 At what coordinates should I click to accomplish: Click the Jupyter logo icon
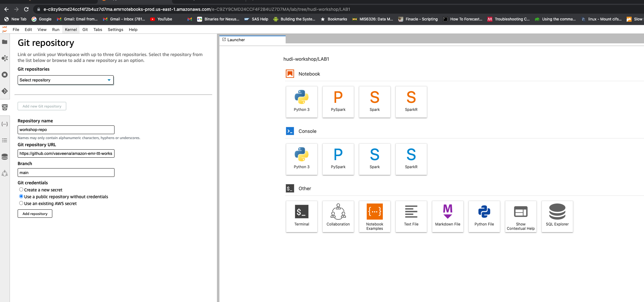[5, 29]
